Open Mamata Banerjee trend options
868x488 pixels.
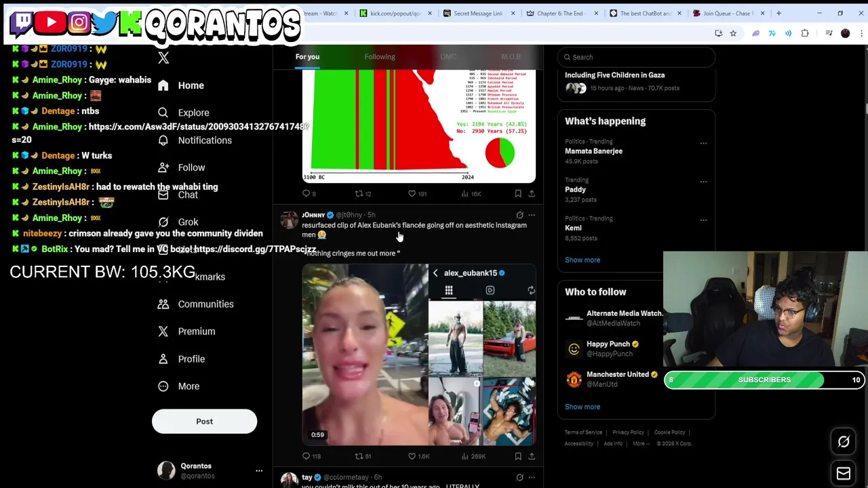point(703,143)
